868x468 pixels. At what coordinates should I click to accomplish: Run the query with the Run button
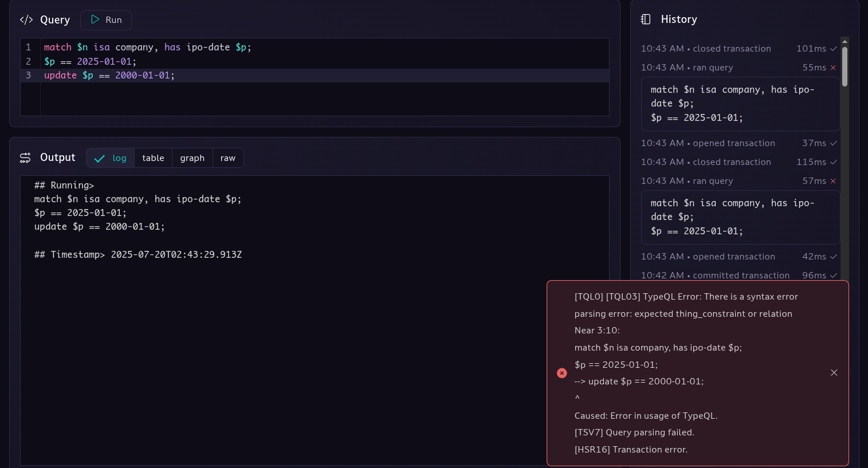point(106,20)
